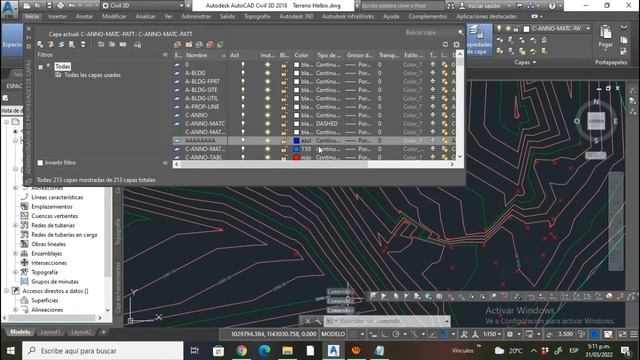Expand the Accesos directos a datos node
This screenshot has height=360, width=640.
(6, 291)
